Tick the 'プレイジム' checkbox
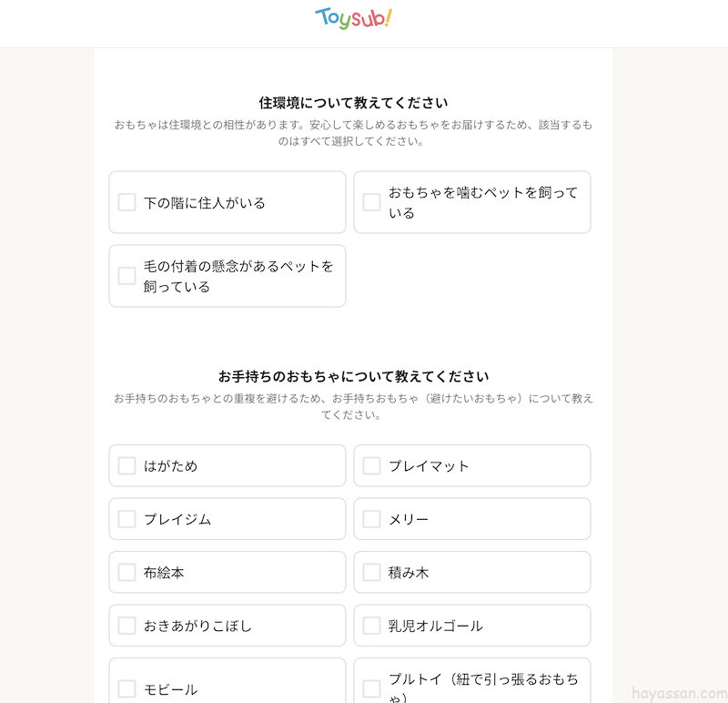 tap(127, 519)
